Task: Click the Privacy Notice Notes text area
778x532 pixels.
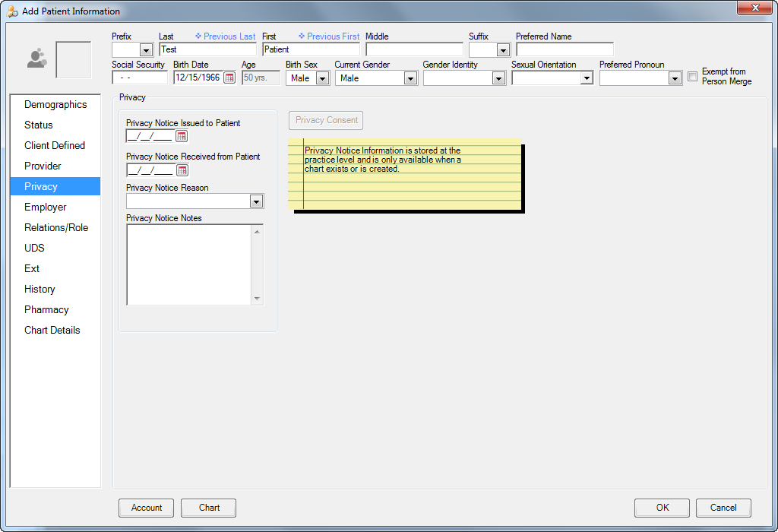Action: (189, 264)
